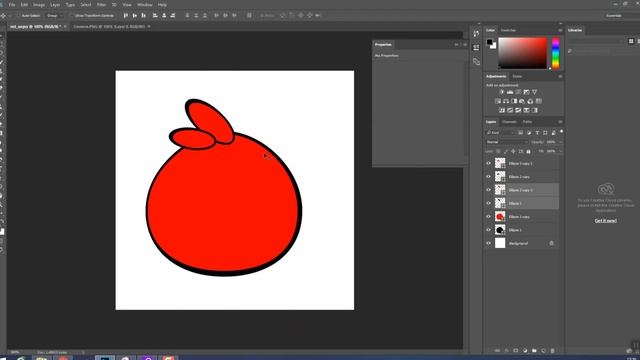
Task: Add a Brightness/Contrast adjustment
Action: point(502,92)
